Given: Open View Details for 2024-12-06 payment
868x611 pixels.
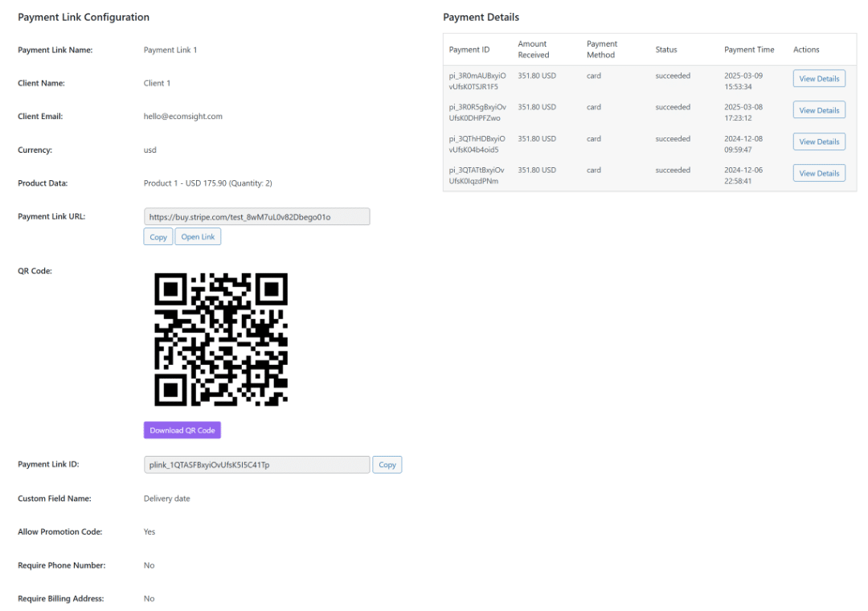Looking at the screenshot, I should (x=819, y=174).
